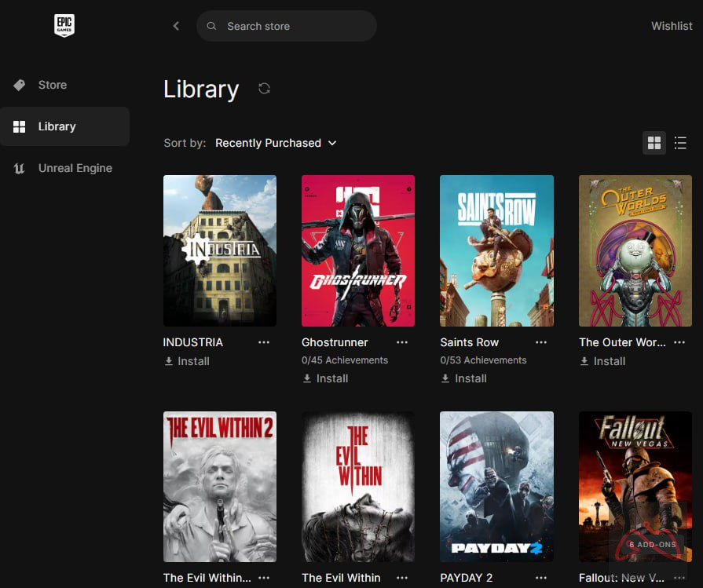Viewport: 703px width, 588px height.
Task: Open The Evil Within three-dot options menu
Action: [402, 578]
